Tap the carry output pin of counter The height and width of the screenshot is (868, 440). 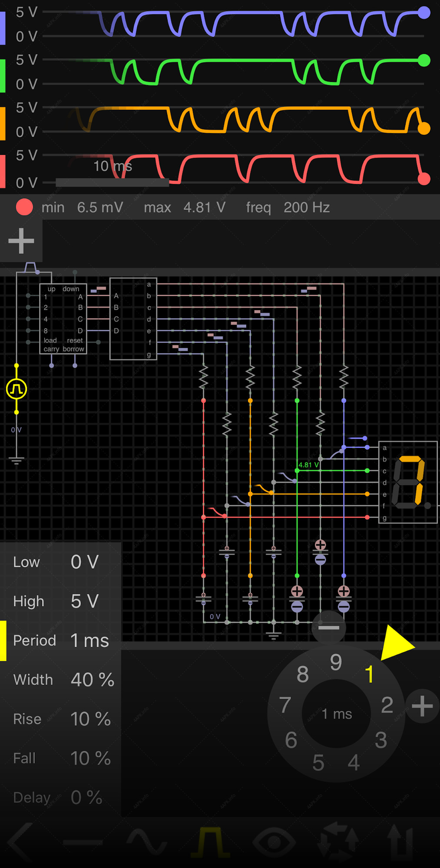coord(52,365)
